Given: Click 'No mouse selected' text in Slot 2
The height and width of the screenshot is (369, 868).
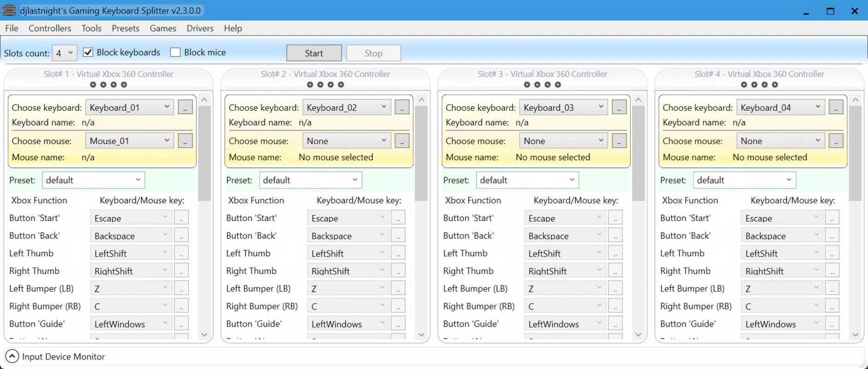Looking at the screenshot, I should tap(336, 157).
